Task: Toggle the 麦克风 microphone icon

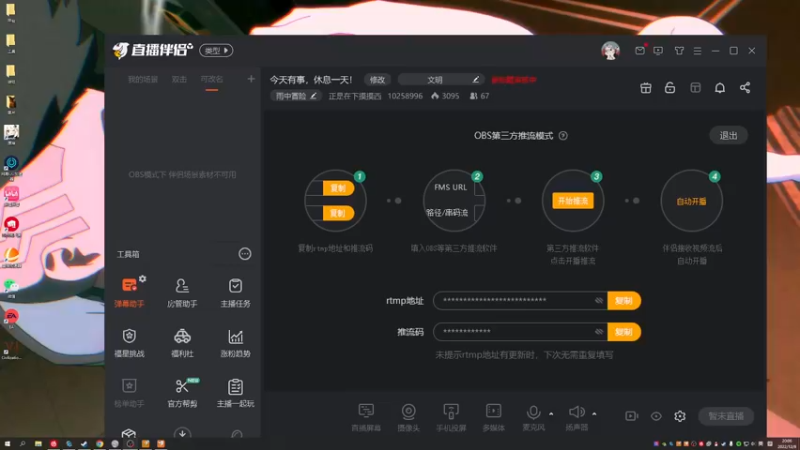Action: click(534, 412)
